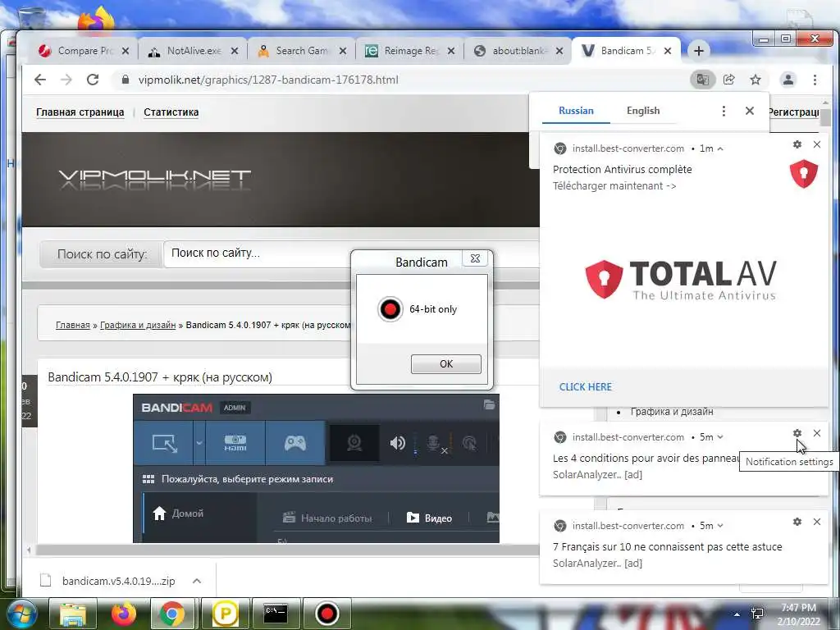Open Chrome from taskbar
Viewport: 840px width, 630px height.
coord(172,614)
